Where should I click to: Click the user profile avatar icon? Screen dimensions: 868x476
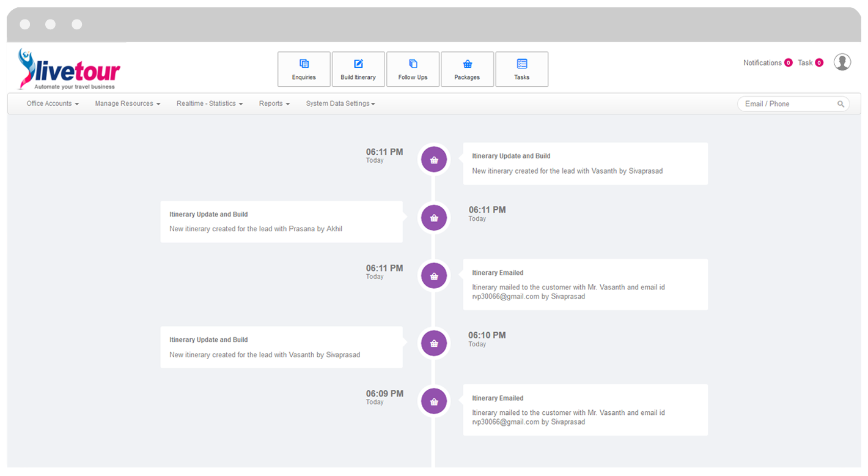(842, 62)
